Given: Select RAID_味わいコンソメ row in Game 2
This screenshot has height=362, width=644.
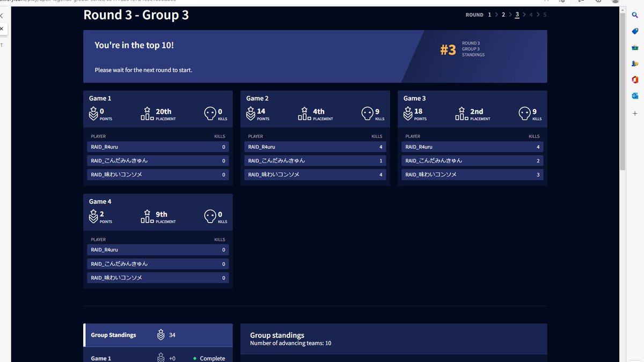Looking at the screenshot, I should tap(315, 175).
